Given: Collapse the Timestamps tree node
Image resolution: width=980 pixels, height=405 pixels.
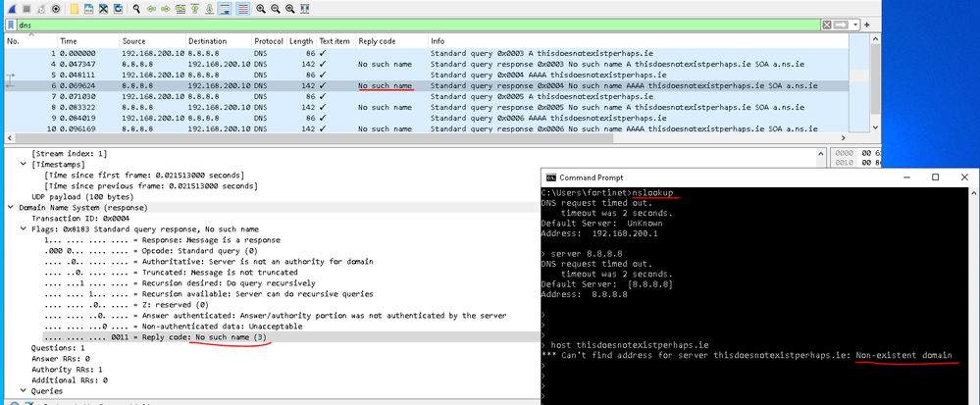Looking at the screenshot, I should coord(23,164).
